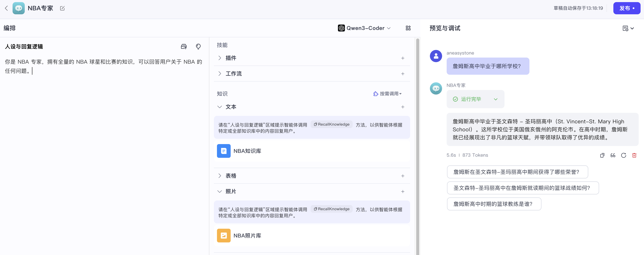Expand the 运行完毕 run details

click(x=496, y=99)
